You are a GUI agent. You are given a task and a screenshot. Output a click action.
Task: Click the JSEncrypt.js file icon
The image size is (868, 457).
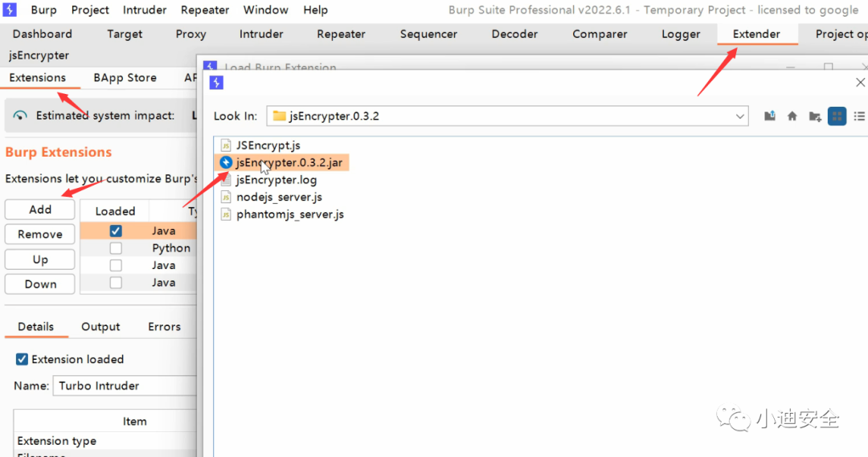pos(225,145)
